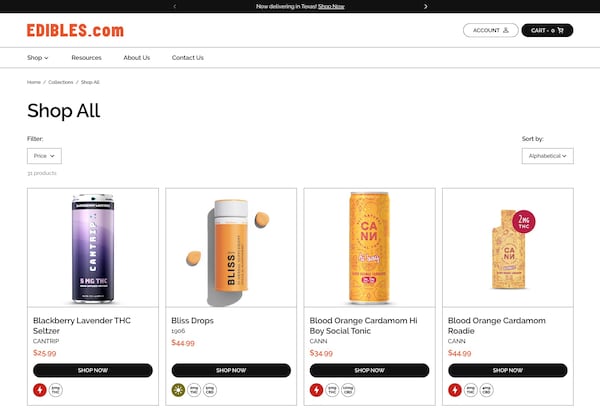Viewport: 600px width, 410px height.
Task: Open the Alphabetical sort dropdown
Action: [x=547, y=156]
